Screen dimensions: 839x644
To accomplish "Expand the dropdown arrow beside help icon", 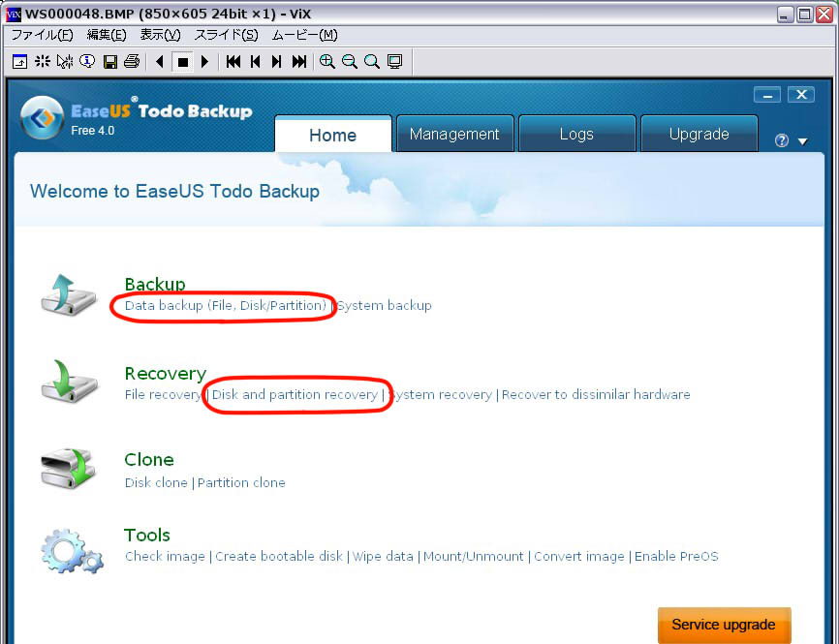I will [802, 141].
